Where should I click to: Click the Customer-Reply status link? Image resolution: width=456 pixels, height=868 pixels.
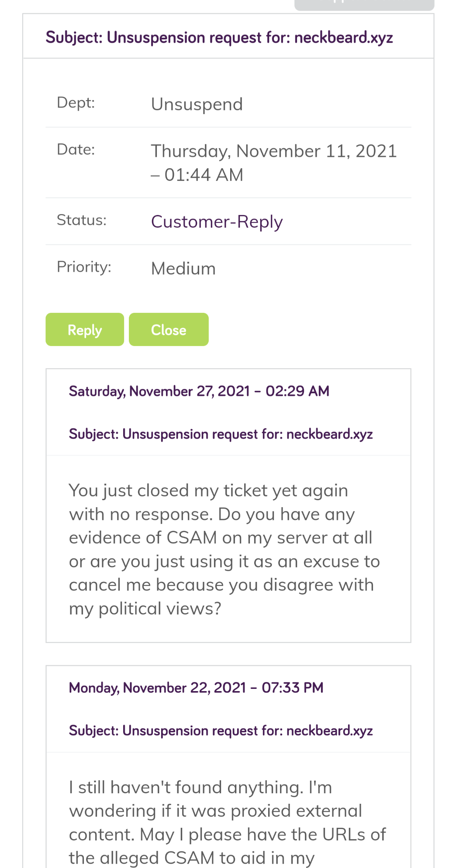click(x=217, y=222)
